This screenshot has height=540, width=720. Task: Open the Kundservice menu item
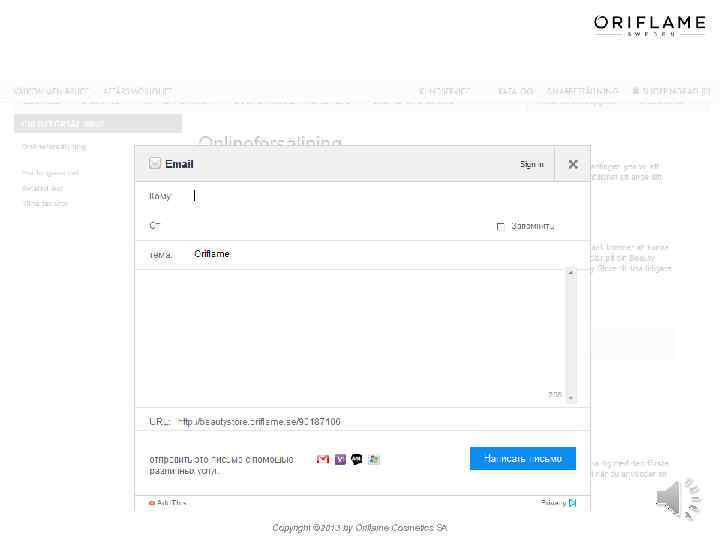click(x=444, y=91)
